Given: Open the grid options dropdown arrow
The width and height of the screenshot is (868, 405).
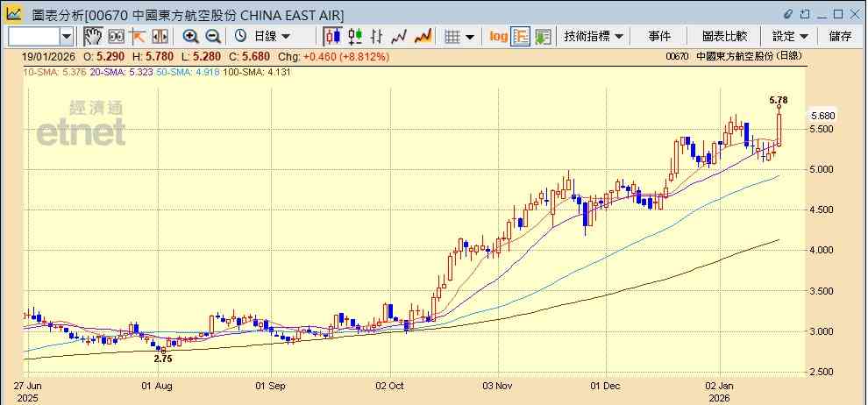Looking at the screenshot, I should (x=470, y=37).
